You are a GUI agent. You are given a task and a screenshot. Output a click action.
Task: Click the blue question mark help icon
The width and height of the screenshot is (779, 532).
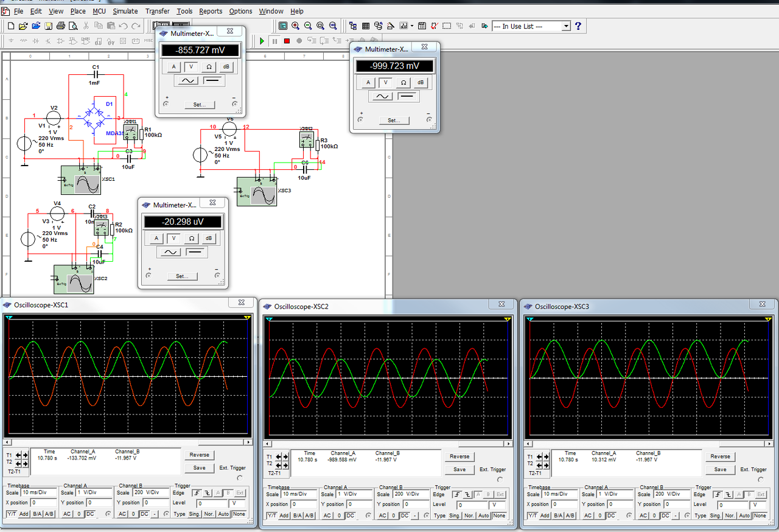[x=578, y=26]
